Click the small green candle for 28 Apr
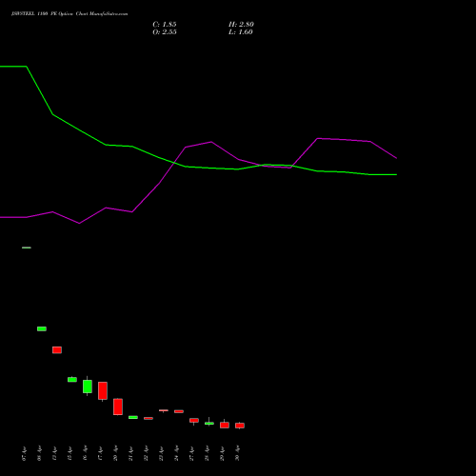This screenshot has width=476, height=476. pyautogui.click(x=209, y=424)
